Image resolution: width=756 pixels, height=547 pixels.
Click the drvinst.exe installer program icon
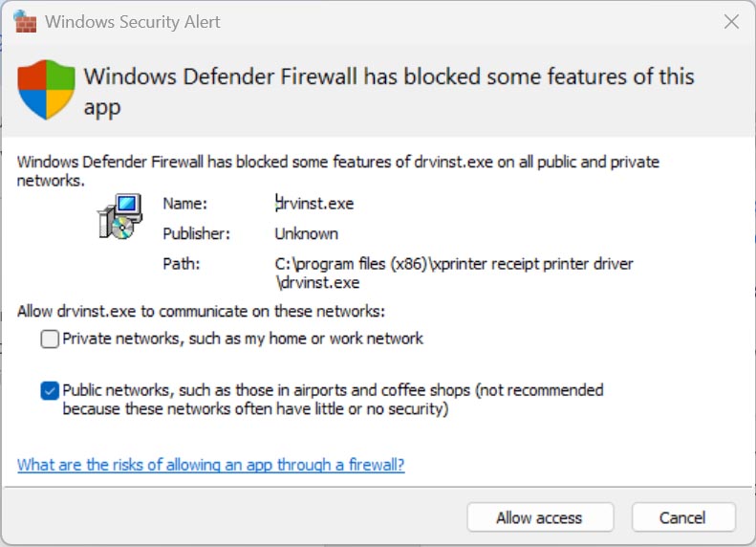coord(119,217)
